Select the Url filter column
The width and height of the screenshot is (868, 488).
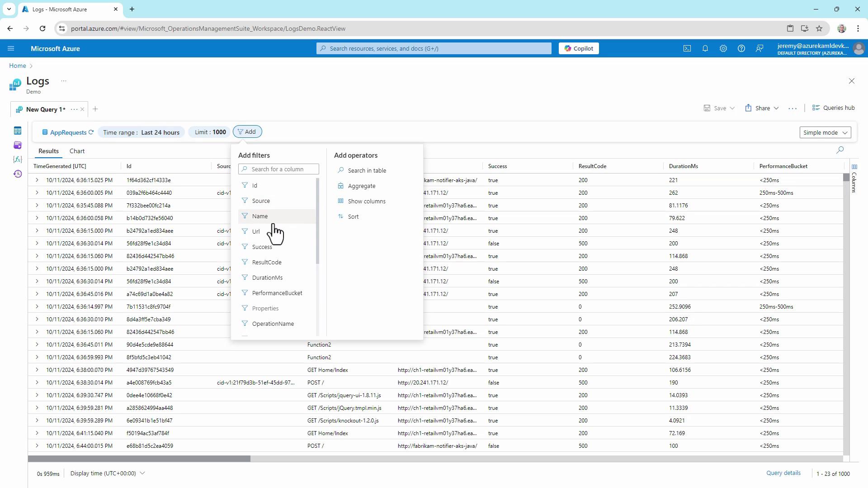pyautogui.click(x=277, y=232)
